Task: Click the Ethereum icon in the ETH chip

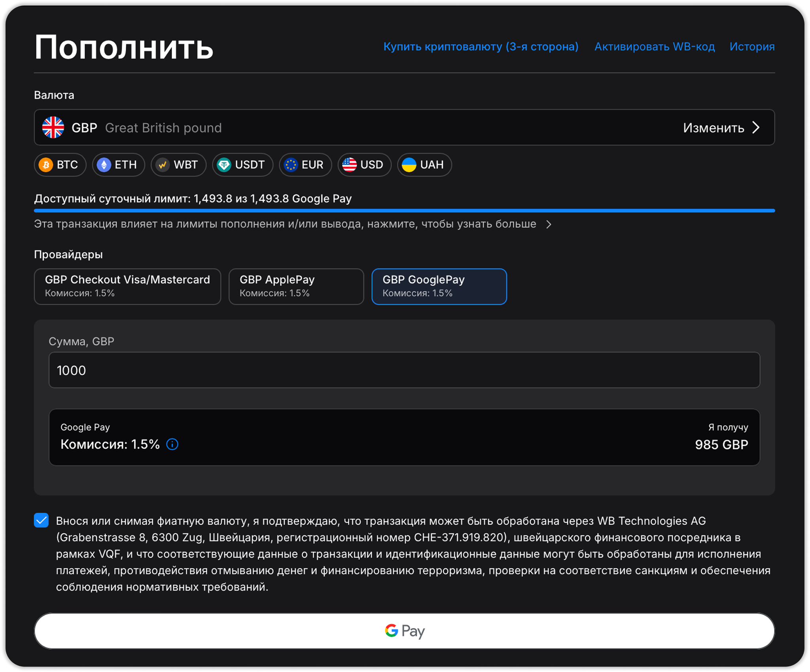Action: [104, 165]
